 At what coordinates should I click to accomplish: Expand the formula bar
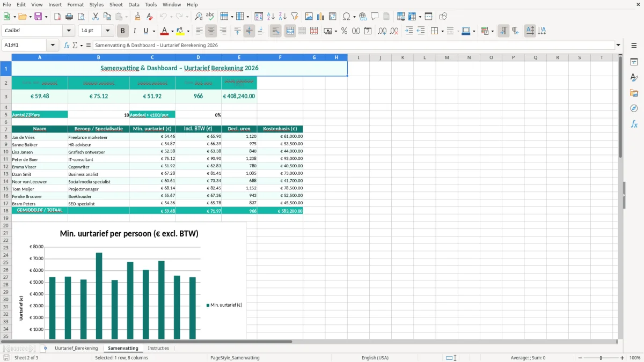click(618, 46)
